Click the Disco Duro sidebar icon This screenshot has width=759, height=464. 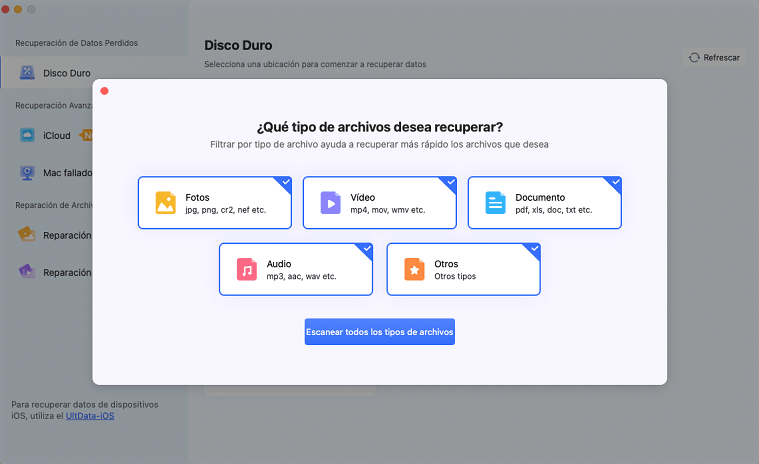pyautogui.click(x=27, y=73)
